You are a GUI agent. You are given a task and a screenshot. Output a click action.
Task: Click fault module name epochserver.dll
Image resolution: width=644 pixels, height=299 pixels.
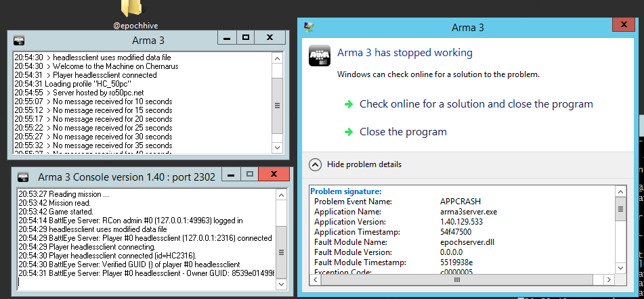click(x=467, y=242)
